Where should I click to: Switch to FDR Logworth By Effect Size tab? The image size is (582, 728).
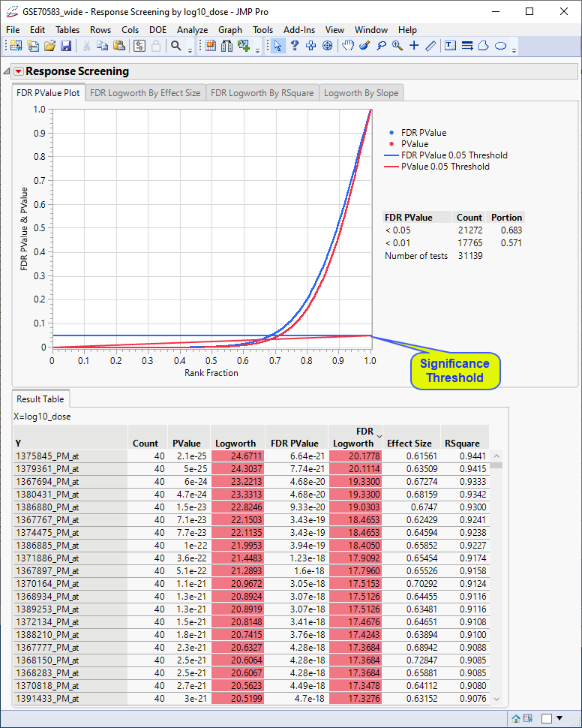tap(145, 93)
